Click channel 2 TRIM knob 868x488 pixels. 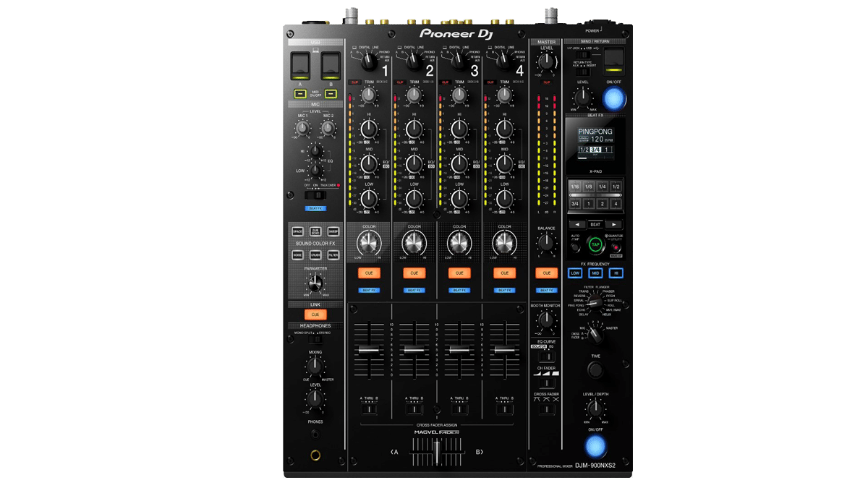[413, 95]
